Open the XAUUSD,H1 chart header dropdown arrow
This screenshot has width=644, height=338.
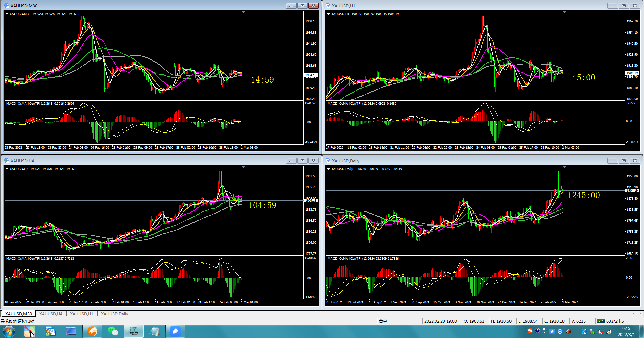(328, 14)
